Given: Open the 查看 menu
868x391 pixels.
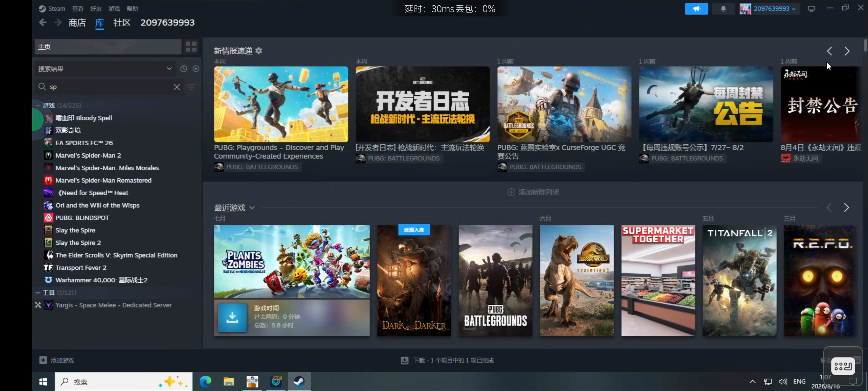Looking at the screenshot, I should (x=77, y=9).
